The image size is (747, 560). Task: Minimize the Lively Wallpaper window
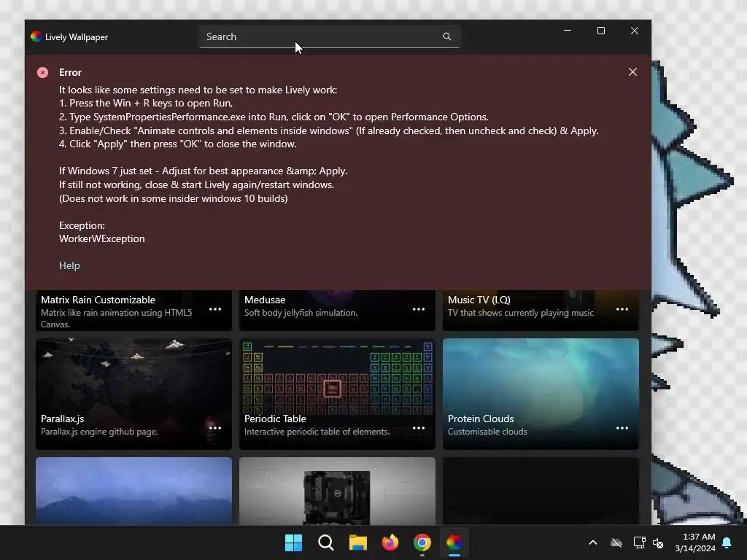point(568,31)
